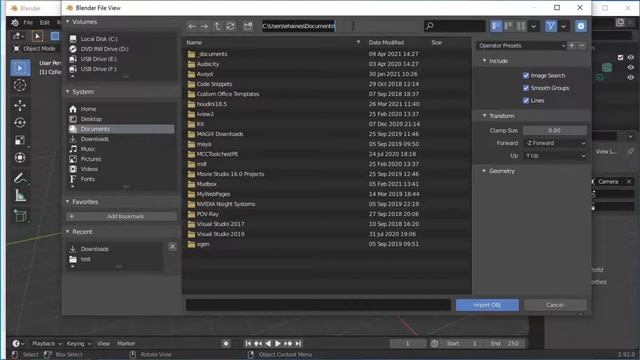Go forward to next folder in file view
Screen dimensions: 640x360
coord(204,26)
